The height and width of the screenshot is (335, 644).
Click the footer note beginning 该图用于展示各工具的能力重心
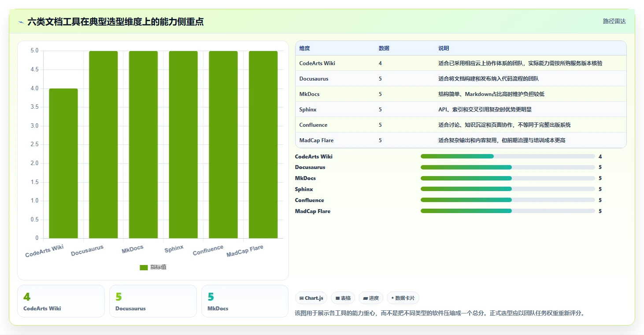pos(440,313)
